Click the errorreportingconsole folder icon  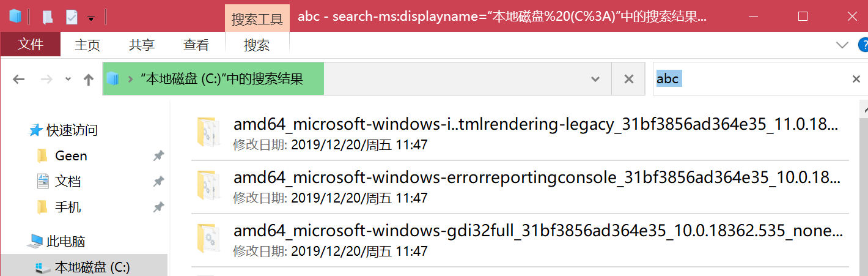point(208,185)
